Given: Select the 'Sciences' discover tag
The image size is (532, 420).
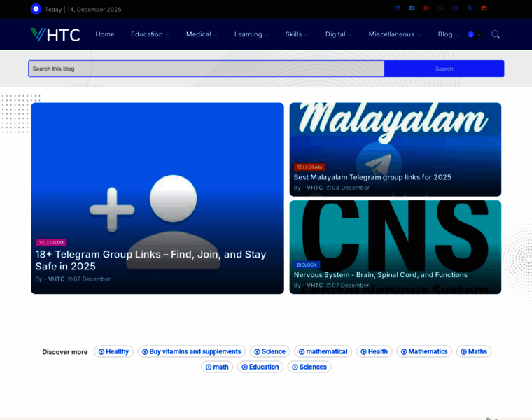Looking at the screenshot, I should (x=309, y=367).
